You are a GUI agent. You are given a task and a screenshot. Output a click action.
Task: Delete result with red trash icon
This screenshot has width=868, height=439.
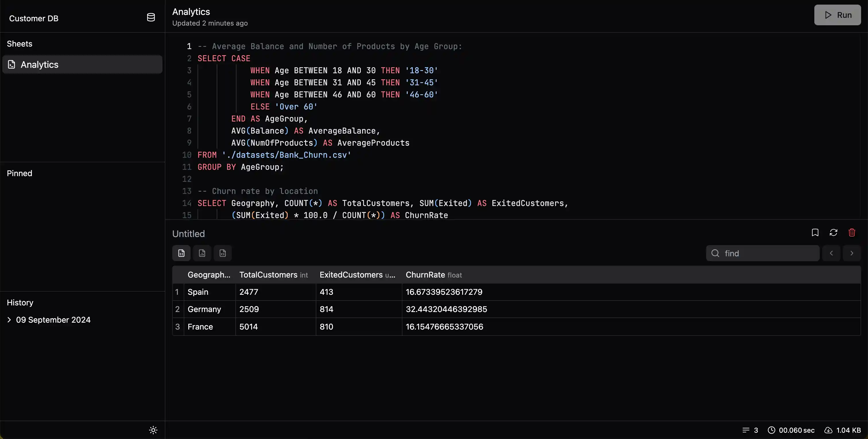pyautogui.click(x=852, y=233)
